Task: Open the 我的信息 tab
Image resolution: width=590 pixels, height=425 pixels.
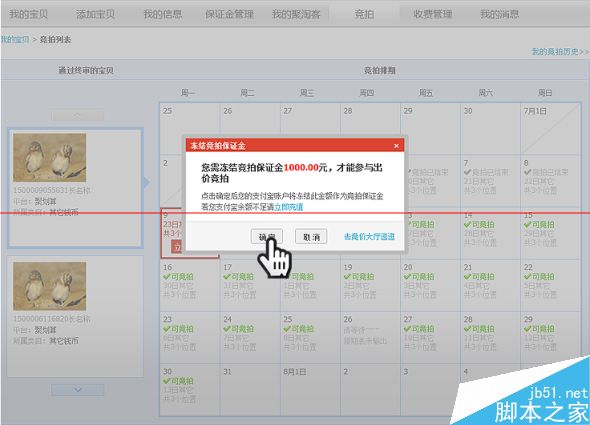Action: coord(163,14)
